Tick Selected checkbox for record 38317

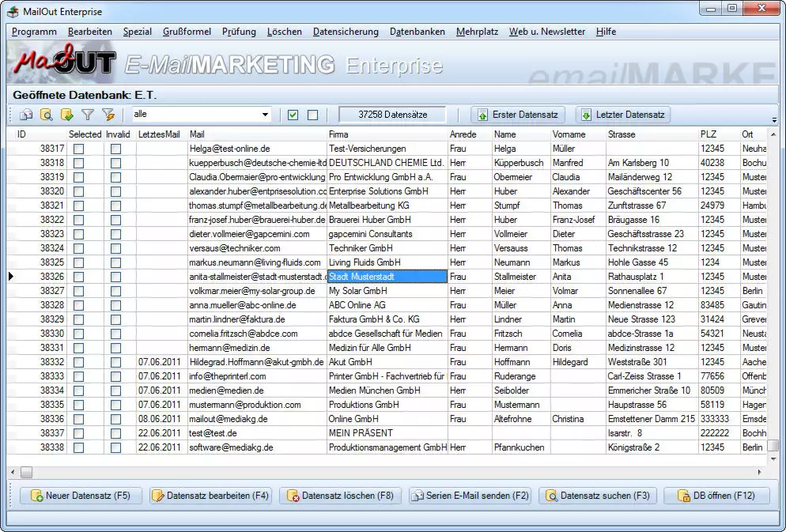pos(78,149)
